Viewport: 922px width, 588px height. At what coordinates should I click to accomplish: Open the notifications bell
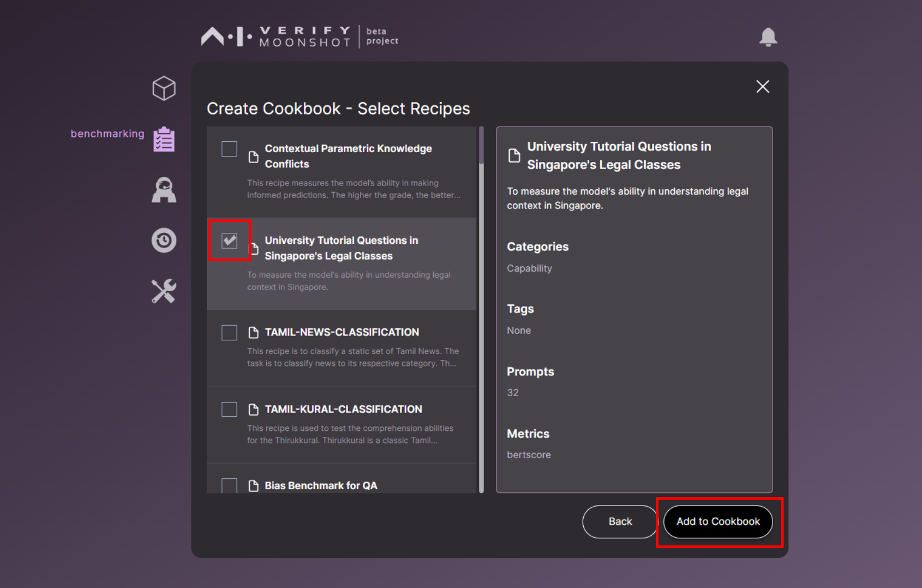pos(769,37)
